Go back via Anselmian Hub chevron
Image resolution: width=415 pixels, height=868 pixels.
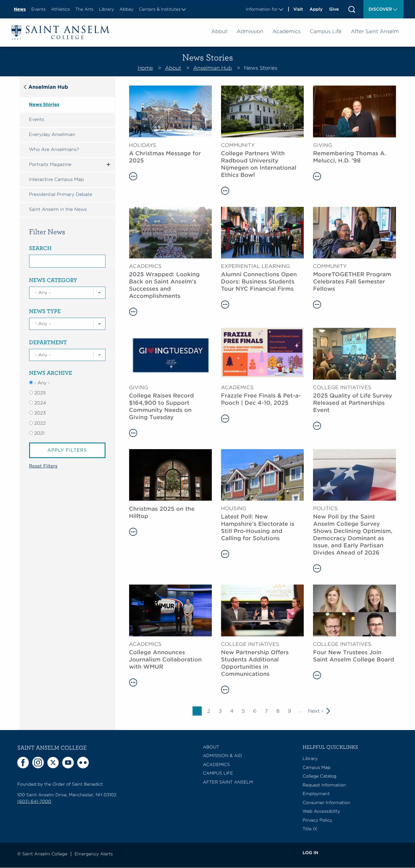pos(25,87)
